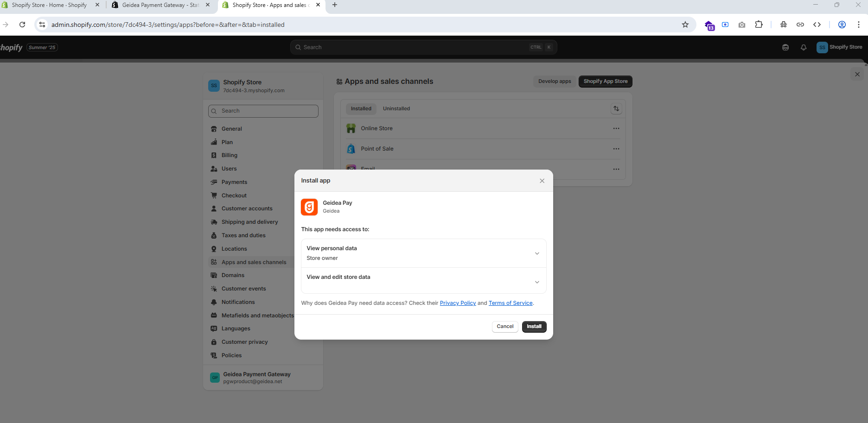Screen dimensions: 868x423
Task: Click Online Store app icon
Action: point(351,128)
